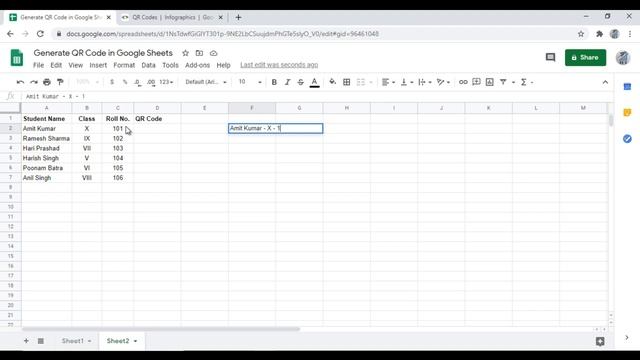Format cell as percent

tap(125, 82)
